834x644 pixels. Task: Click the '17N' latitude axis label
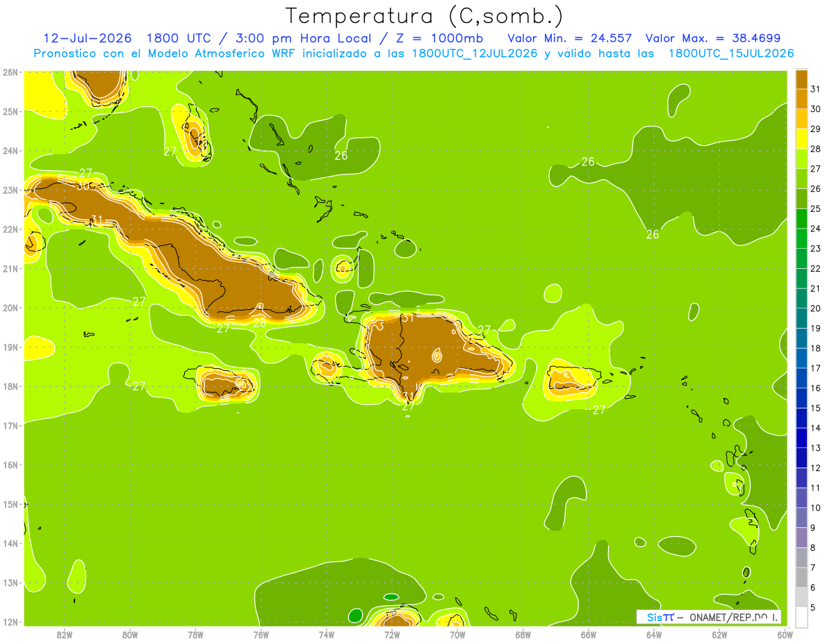tap(10, 425)
